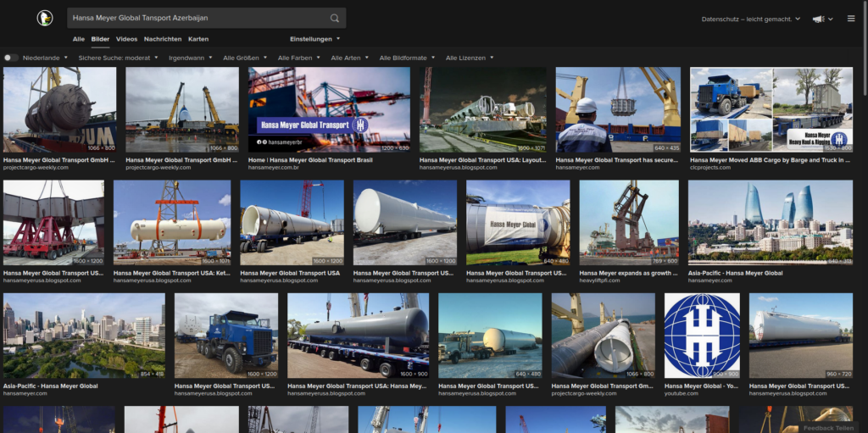Expand the Niederlande region dropdown
The image size is (868, 433).
pos(46,58)
